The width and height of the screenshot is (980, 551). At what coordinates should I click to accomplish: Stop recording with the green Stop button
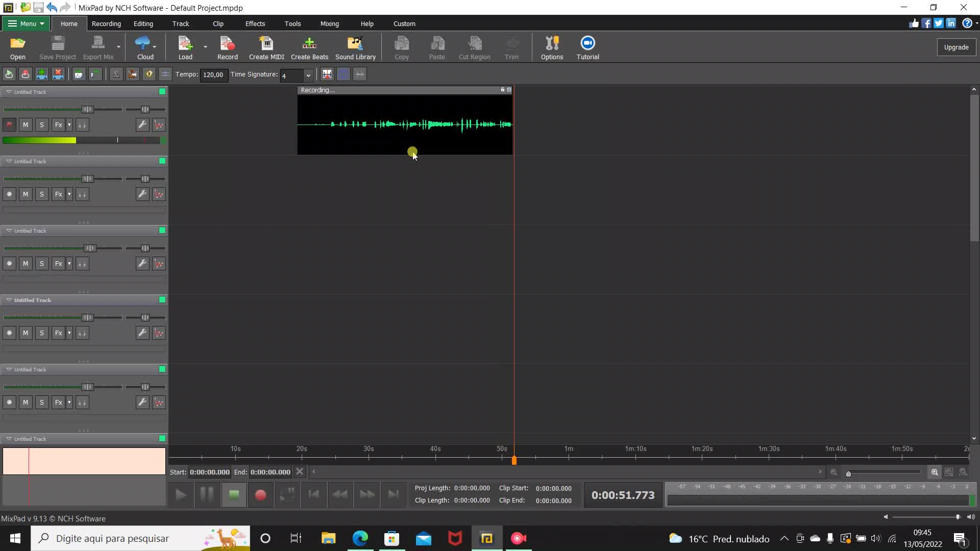pos(234,494)
